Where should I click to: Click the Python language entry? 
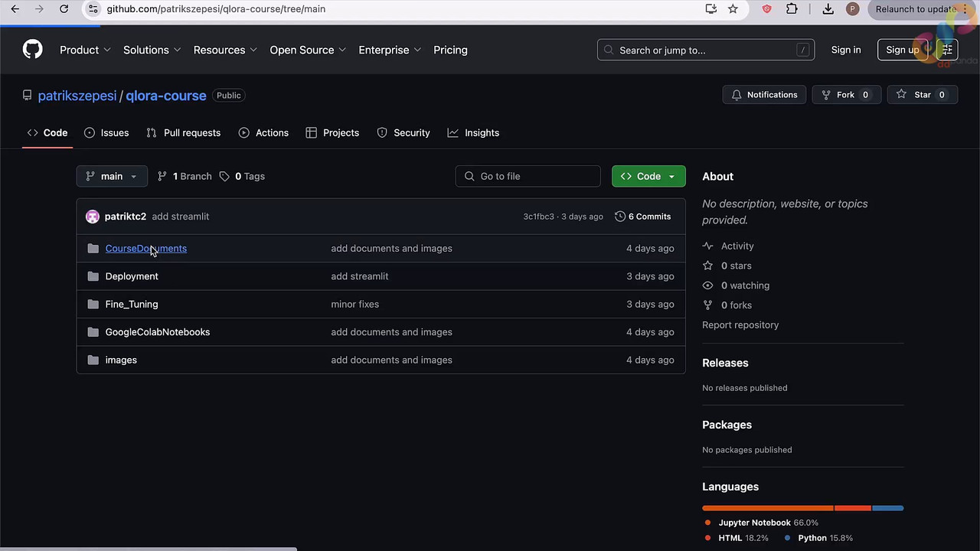coord(818,538)
